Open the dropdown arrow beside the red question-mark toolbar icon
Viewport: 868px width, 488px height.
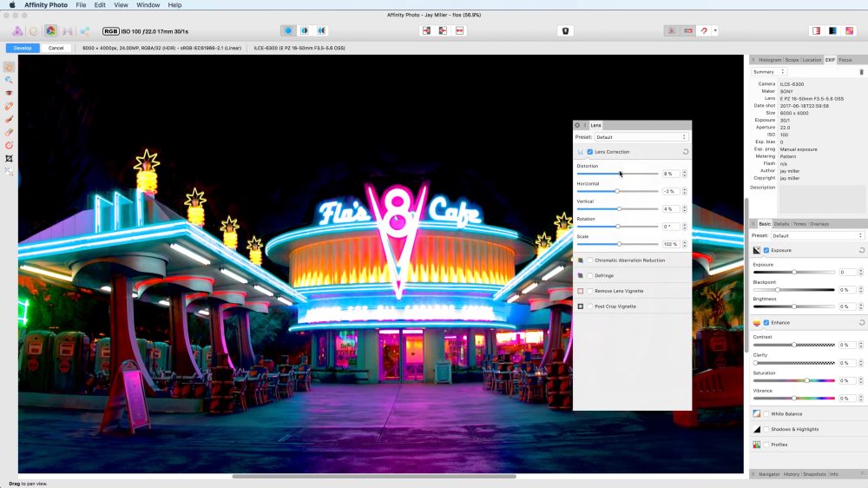[x=715, y=31]
